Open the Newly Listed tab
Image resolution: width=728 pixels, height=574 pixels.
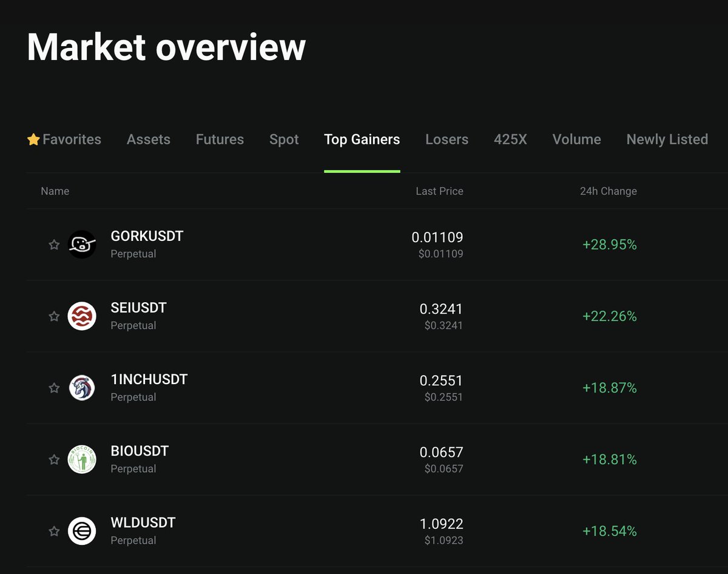[667, 140]
